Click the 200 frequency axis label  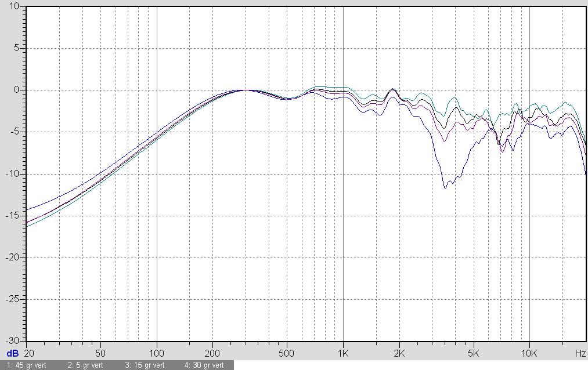point(212,353)
